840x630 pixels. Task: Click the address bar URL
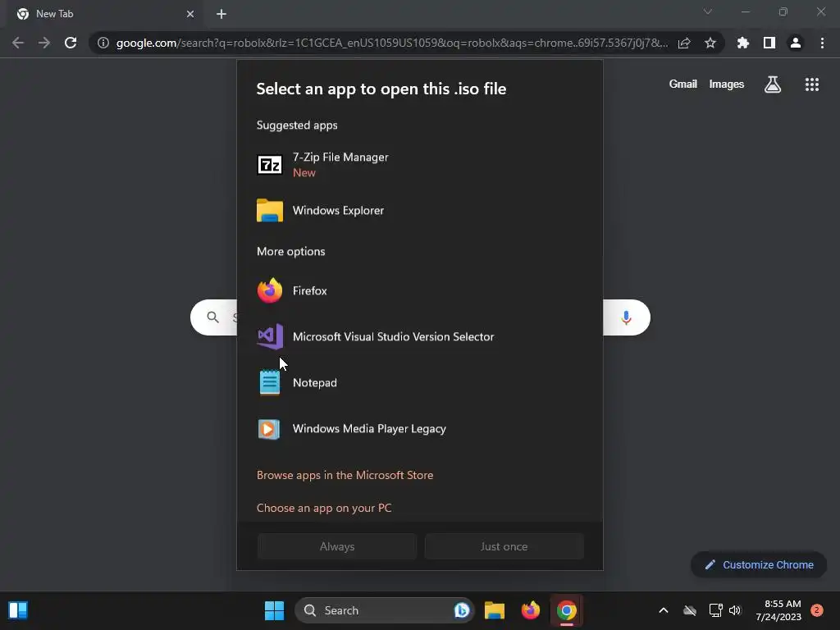(x=392, y=43)
